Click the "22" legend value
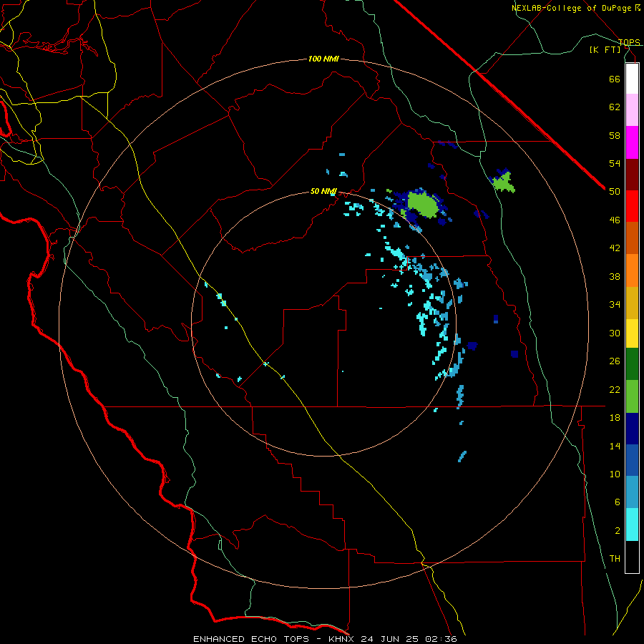The width and height of the screenshot is (644, 644). 615,389
